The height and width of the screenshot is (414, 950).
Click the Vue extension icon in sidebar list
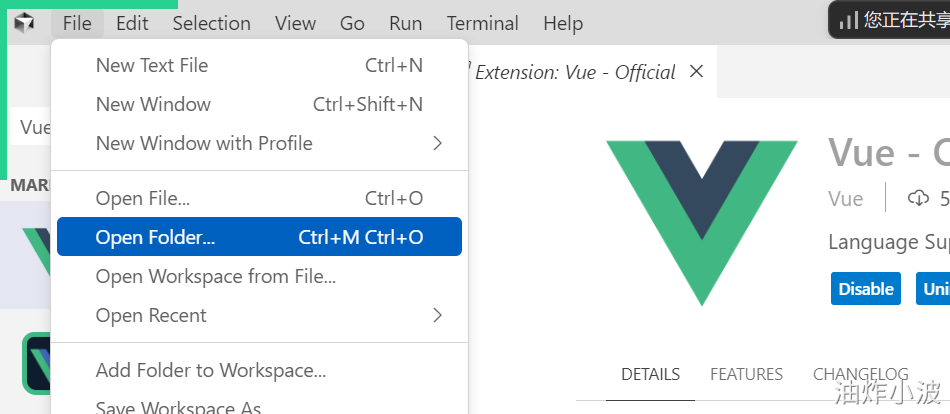click(38, 250)
